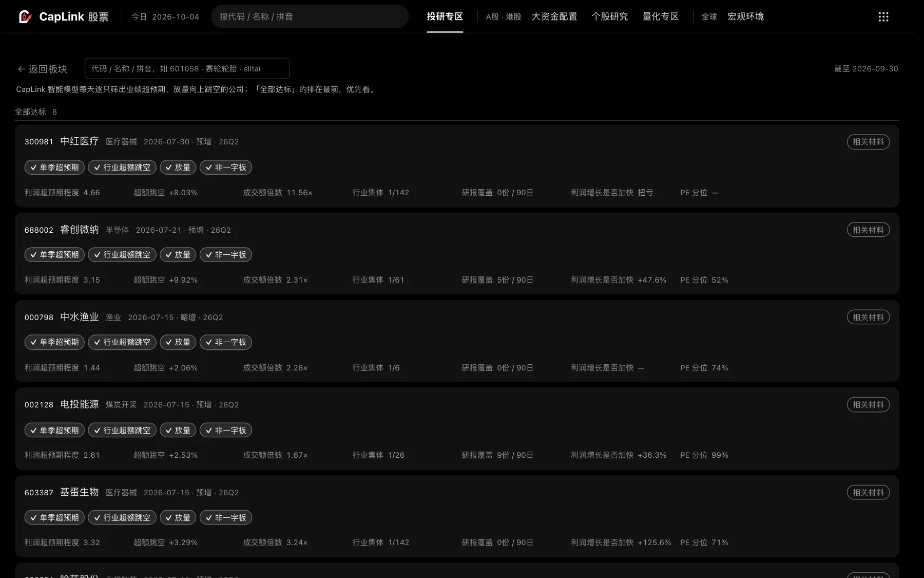
Task: Open the 大资金配置 tab
Action: (x=554, y=16)
